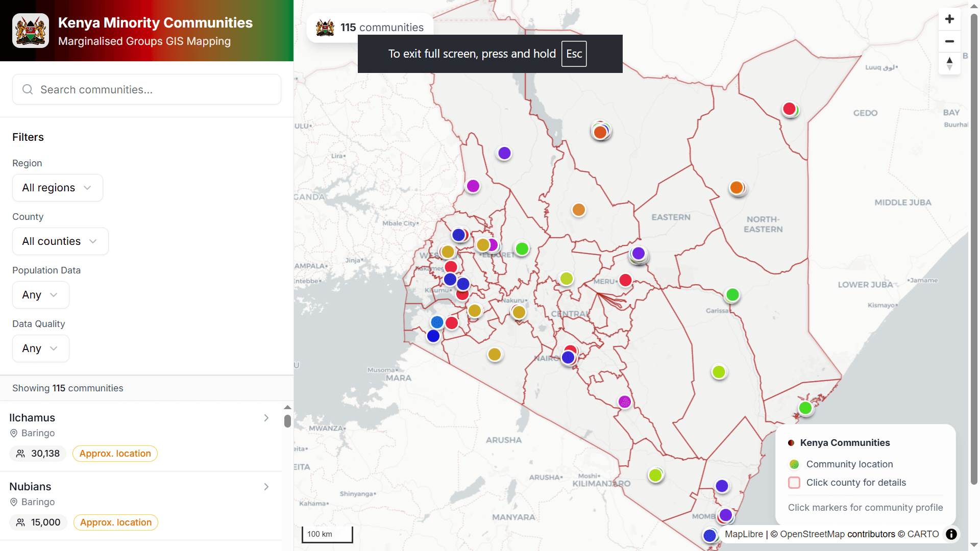This screenshot has width=980, height=551.
Task: Open the Population Data Any dropdown
Action: (x=40, y=295)
